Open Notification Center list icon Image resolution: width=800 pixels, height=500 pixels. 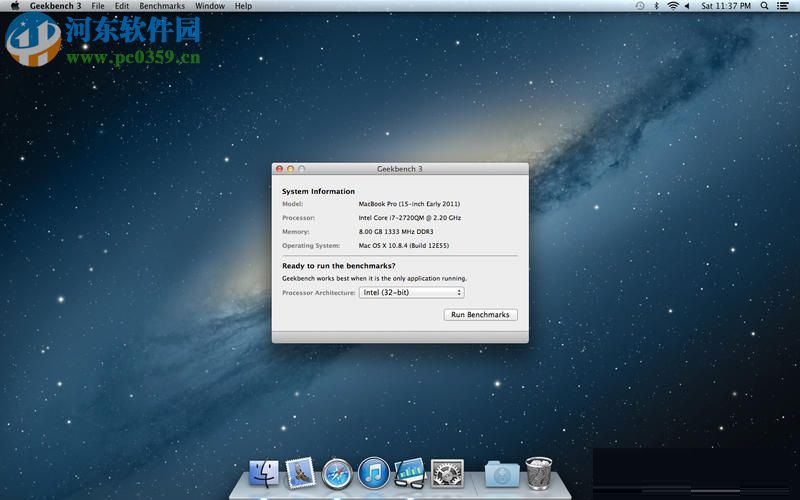782,6
